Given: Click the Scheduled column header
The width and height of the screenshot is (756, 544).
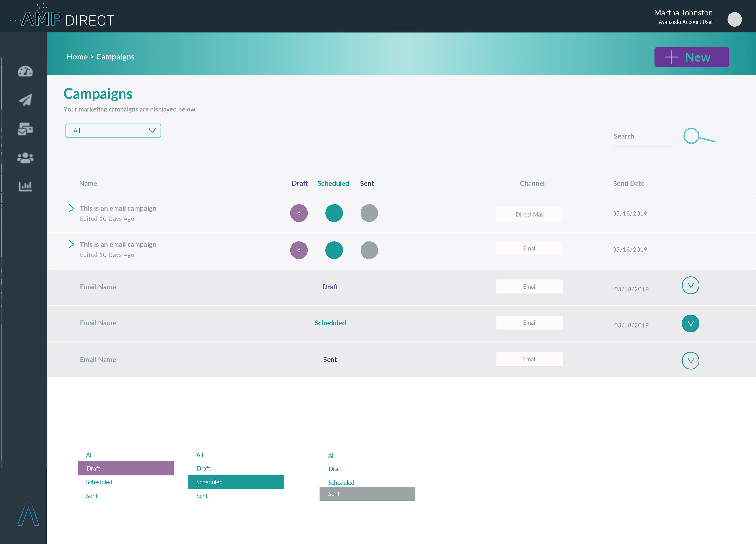Looking at the screenshot, I should (333, 183).
